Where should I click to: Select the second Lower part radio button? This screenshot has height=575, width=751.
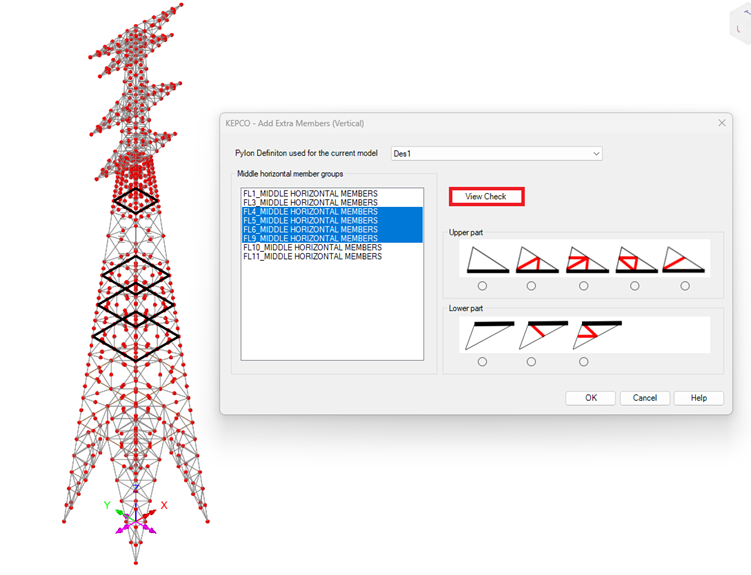point(531,362)
